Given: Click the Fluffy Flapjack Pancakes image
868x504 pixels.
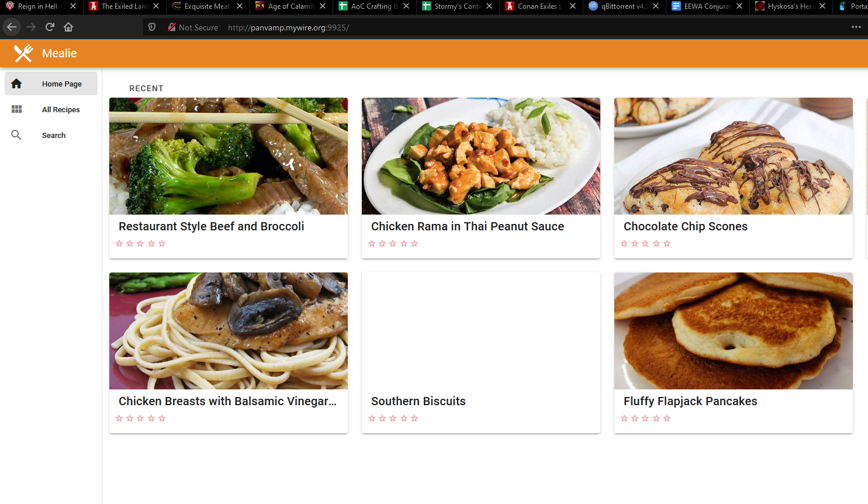Looking at the screenshot, I should click(733, 331).
